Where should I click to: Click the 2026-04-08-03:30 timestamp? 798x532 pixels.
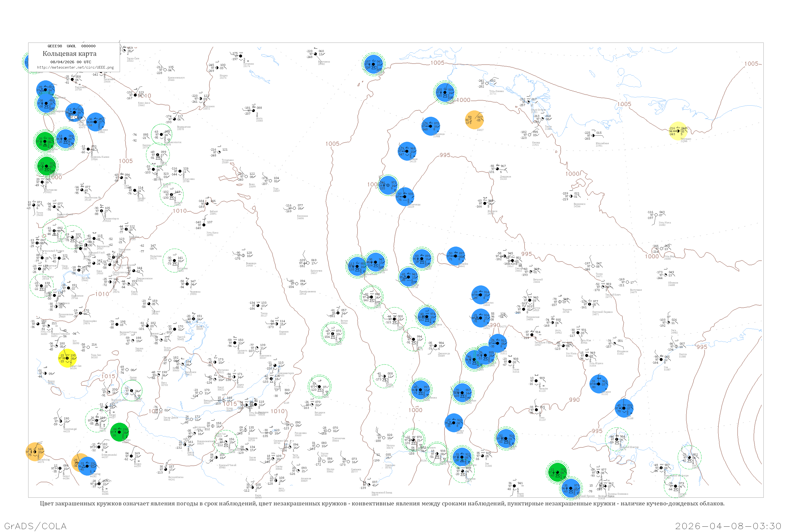click(x=728, y=526)
